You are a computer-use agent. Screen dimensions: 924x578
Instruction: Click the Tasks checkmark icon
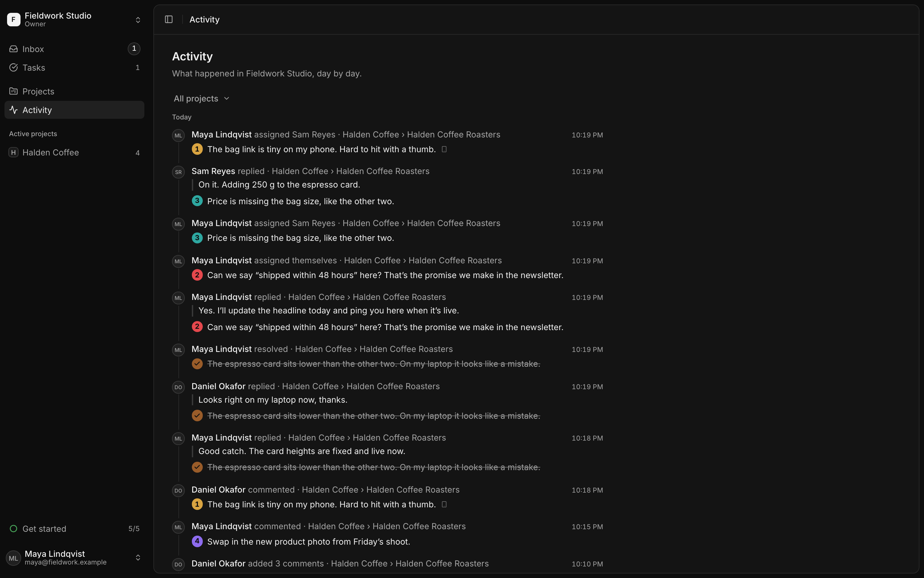14,68
